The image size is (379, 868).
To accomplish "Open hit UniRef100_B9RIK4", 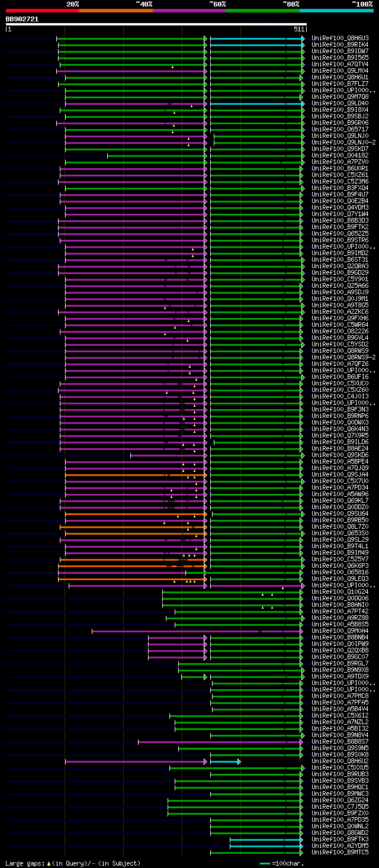I will tap(340, 44).
